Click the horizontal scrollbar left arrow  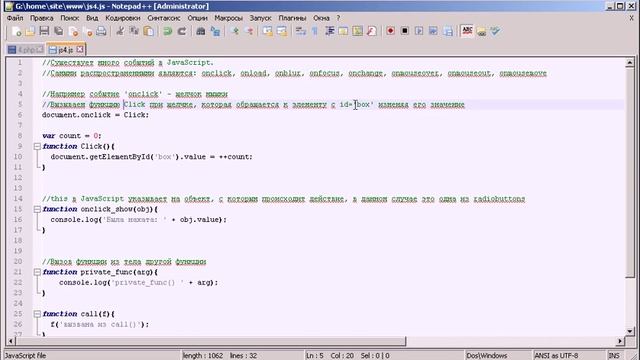[x=11, y=341]
